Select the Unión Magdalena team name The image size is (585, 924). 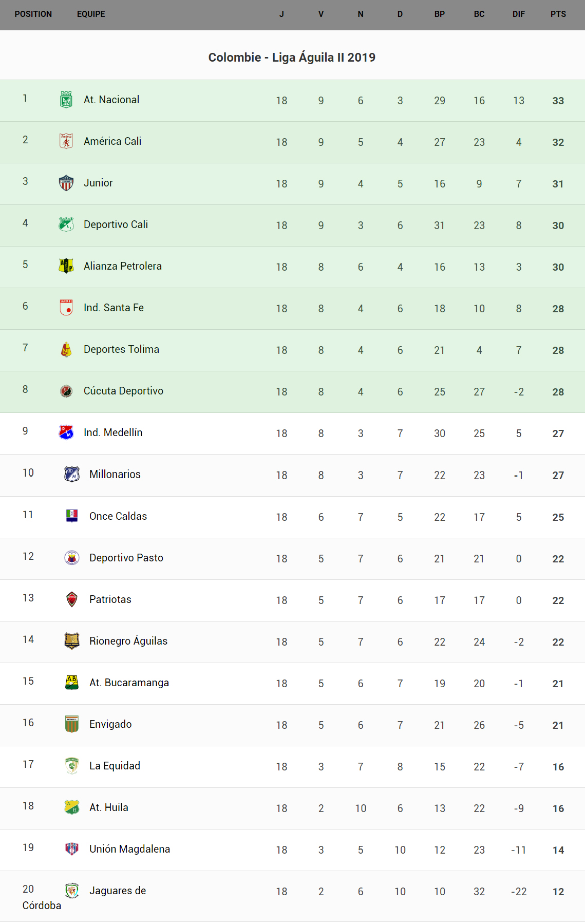click(129, 849)
